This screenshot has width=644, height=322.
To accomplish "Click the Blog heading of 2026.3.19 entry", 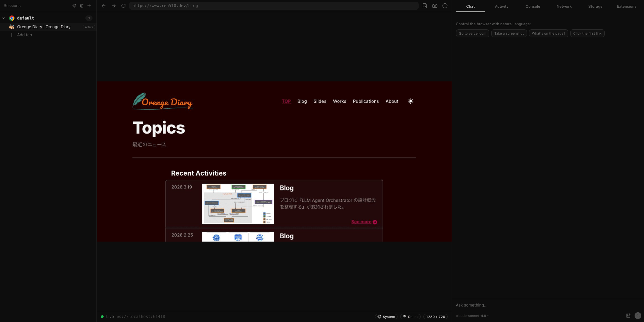I will (x=287, y=188).
